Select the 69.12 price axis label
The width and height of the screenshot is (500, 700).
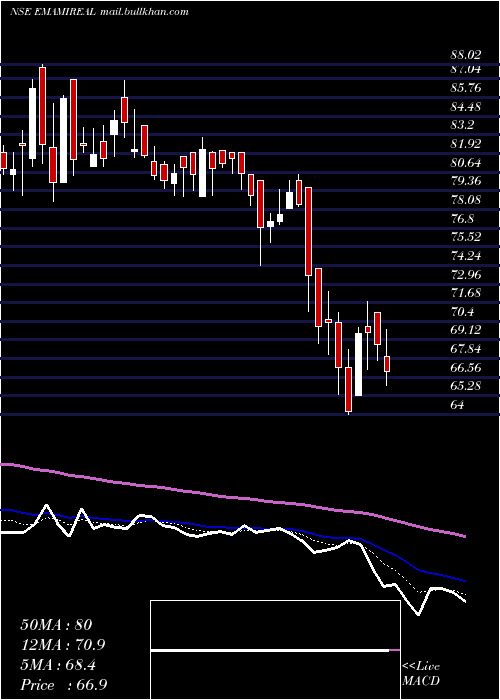pos(466,330)
